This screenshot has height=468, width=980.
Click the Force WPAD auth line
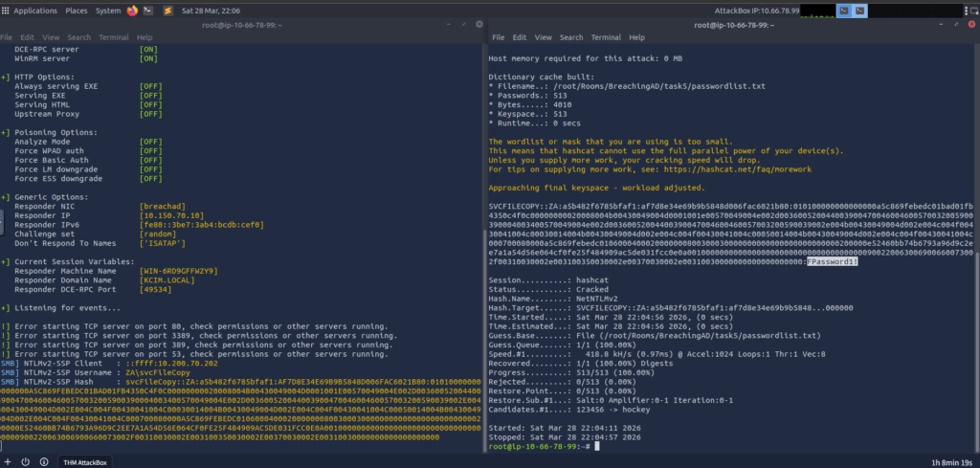pos(88,150)
